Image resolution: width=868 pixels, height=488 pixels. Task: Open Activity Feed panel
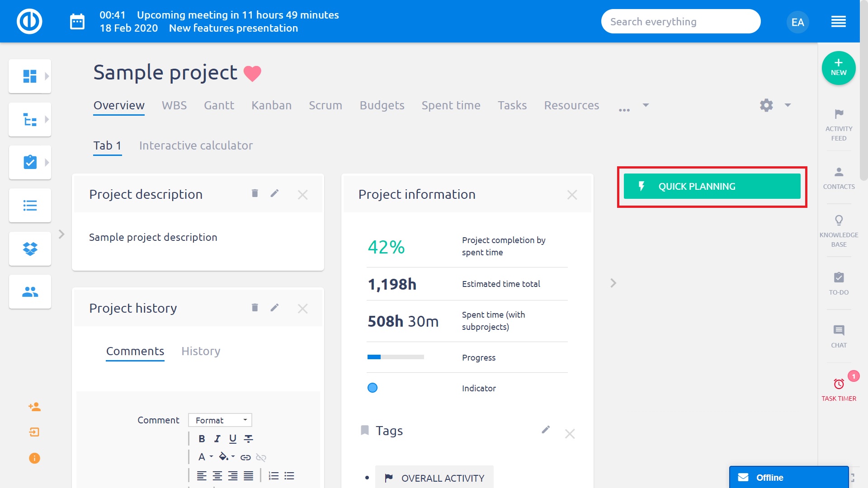pyautogui.click(x=839, y=125)
